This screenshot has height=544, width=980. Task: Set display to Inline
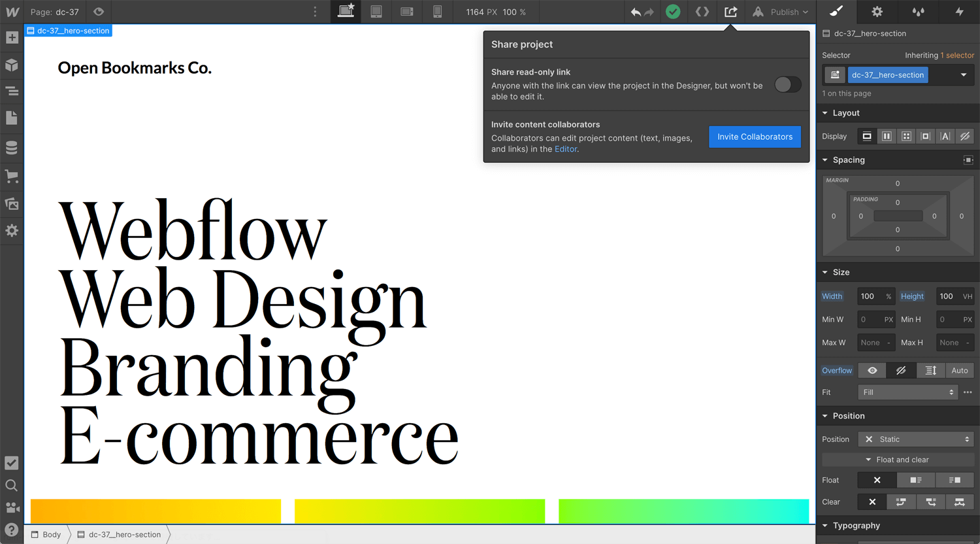tap(945, 136)
